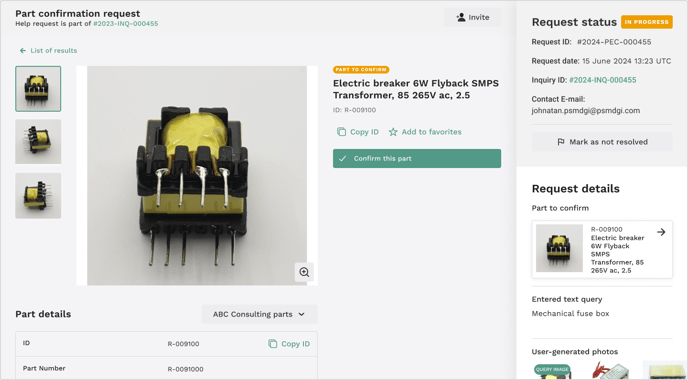
Task: Click the flag icon in Mark as not resolved
Action: click(x=561, y=142)
